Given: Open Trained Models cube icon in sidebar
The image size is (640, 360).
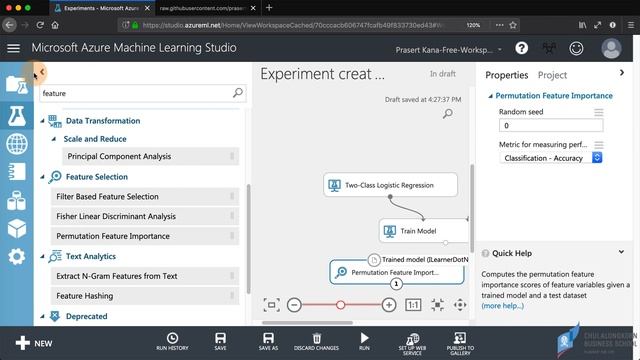Looking at the screenshot, I should click(x=17, y=228).
